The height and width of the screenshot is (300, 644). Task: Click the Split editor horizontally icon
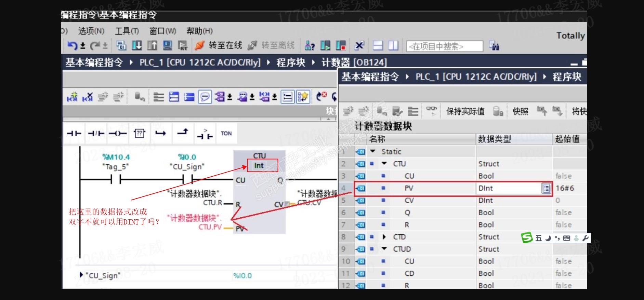tap(378, 45)
